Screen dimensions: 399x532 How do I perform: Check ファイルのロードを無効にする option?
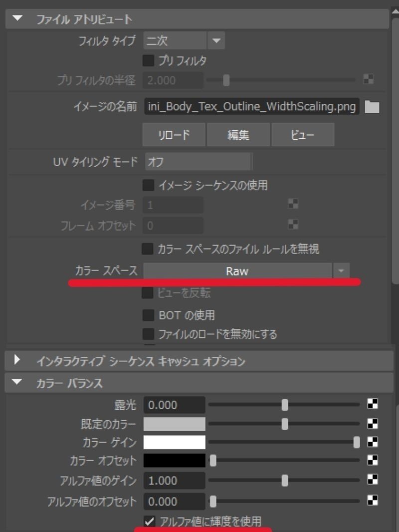[x=148, y=334]
